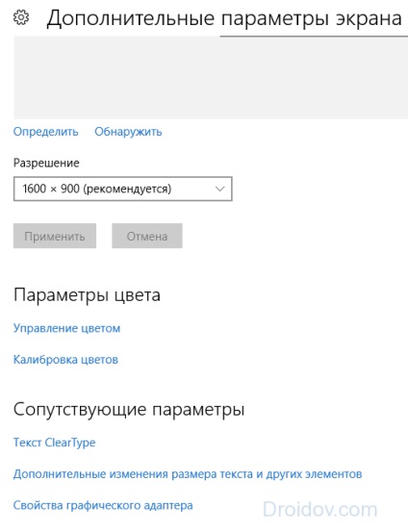The height and width of the screenshot is (532, 408).
Task: Click the Сопутствующие параметры heading
Action: 129,410
